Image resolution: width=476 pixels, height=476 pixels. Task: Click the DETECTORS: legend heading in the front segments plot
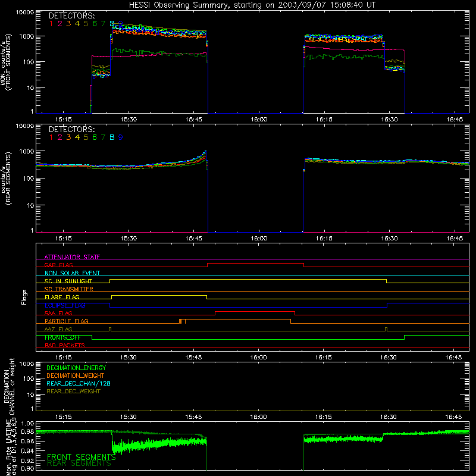(72, 16)
